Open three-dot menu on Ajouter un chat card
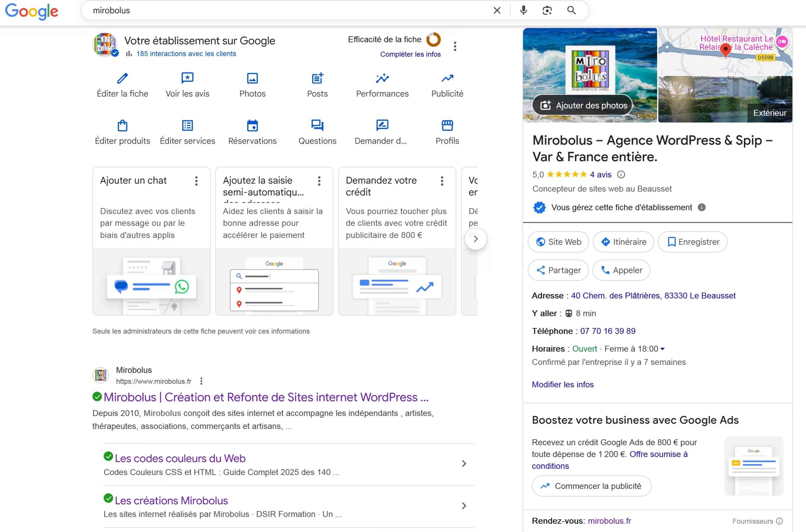806x532 pixels. (x=196, y=181)
